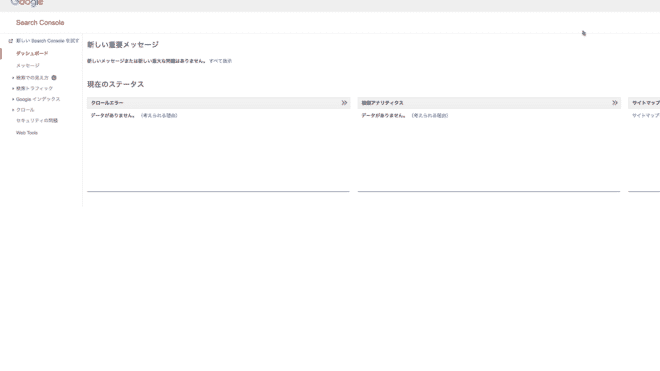Click 考えられる理由 under 検索アナリティクス

click(x=430, y=115)
